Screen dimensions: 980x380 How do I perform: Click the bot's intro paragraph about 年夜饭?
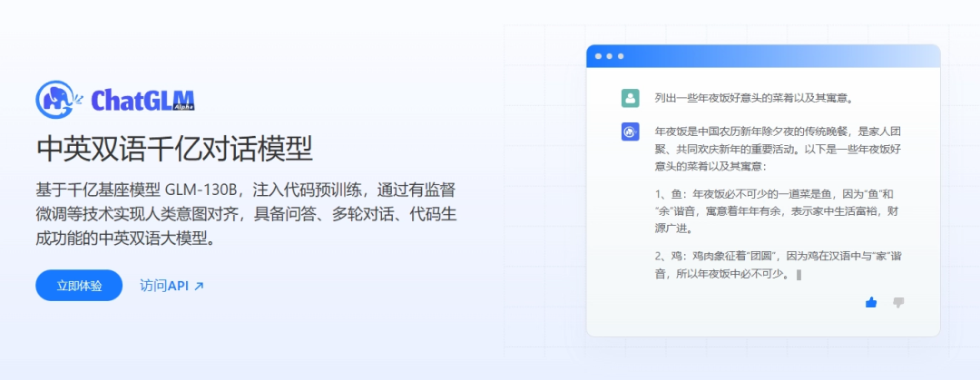tap(778, 149)
